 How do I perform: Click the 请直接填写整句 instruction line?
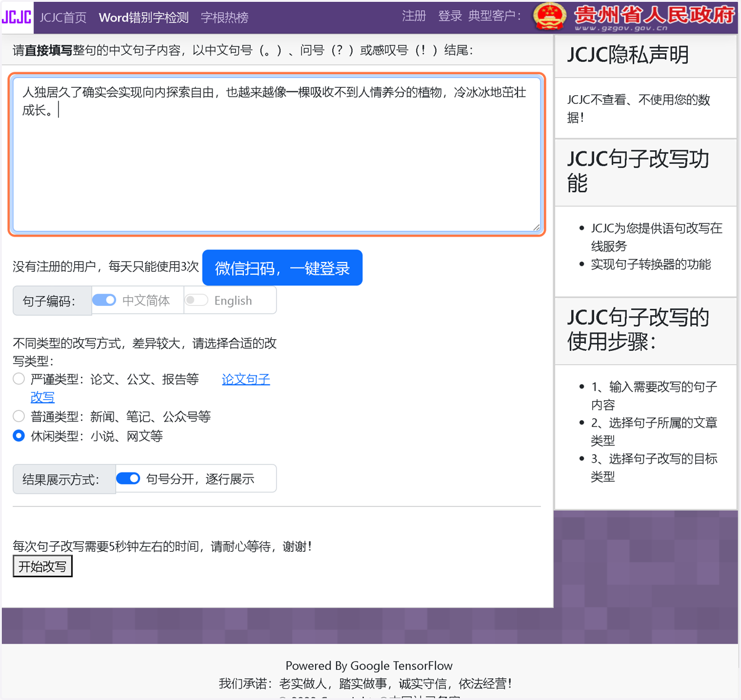[x=243, y=50]
